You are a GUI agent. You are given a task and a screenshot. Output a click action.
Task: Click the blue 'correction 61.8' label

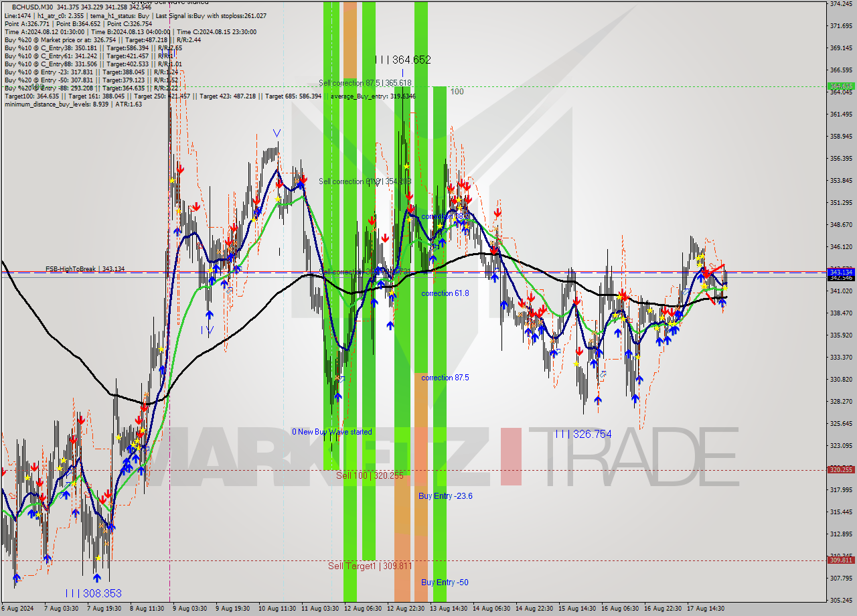point(445,293)
